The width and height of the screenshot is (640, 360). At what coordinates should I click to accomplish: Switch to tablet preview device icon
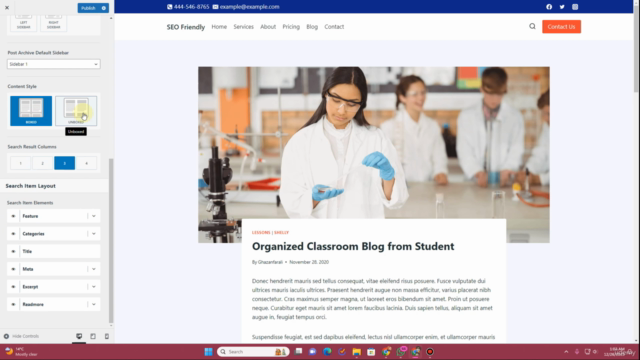click(93, 336)
